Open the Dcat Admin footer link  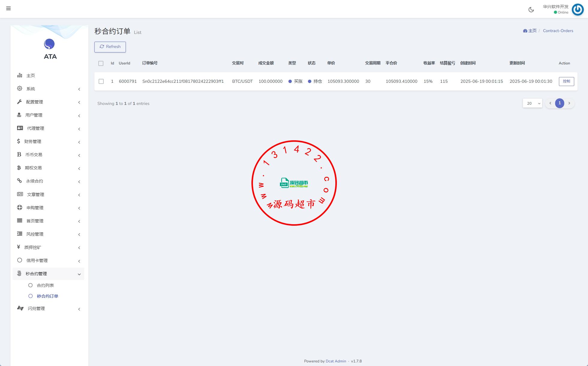[x=336, y=361]
